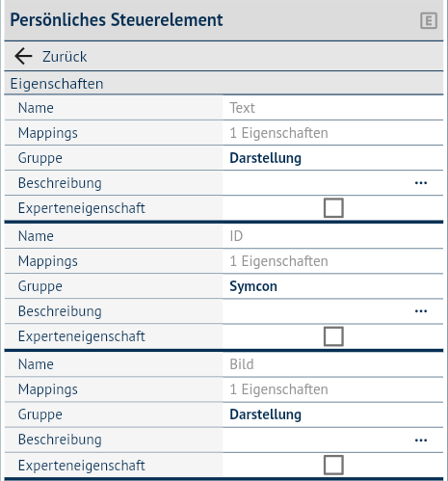Click the Name field containing ID

tap(332, 236)
